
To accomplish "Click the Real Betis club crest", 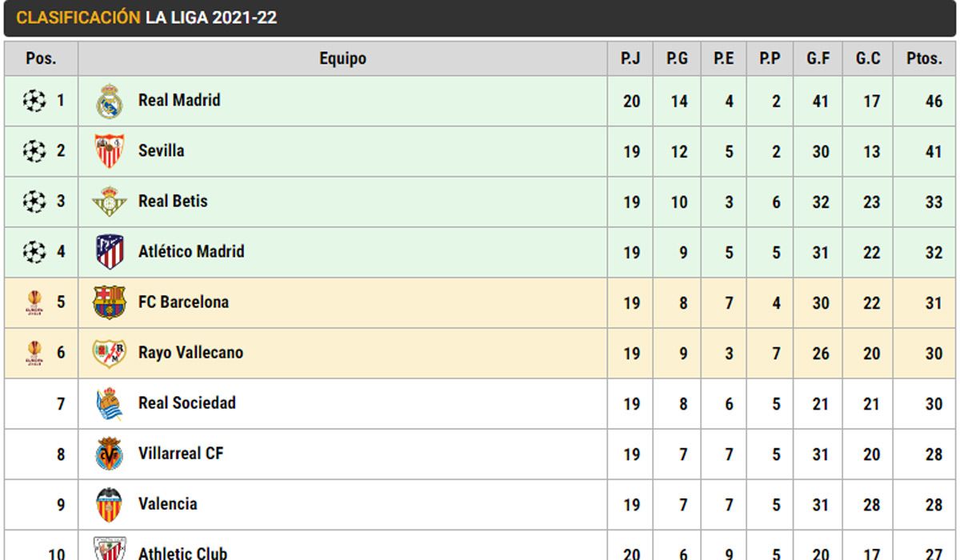I will (x=110, y=202).
